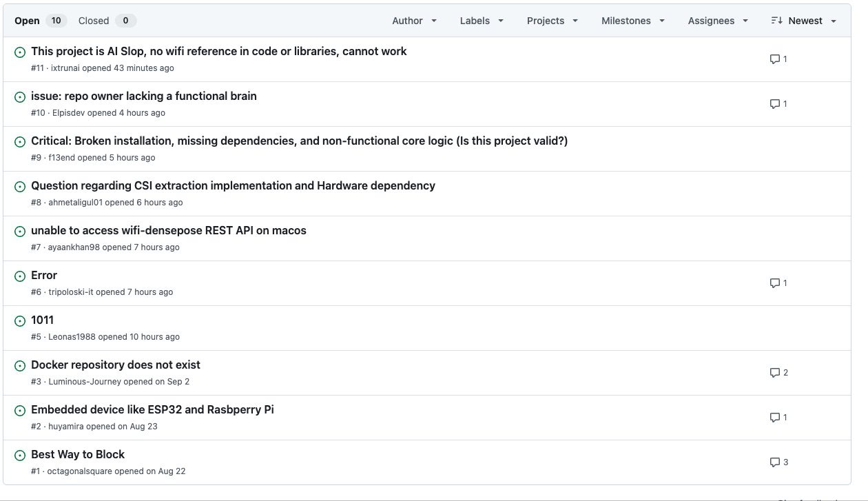Click the comment icon on issue #10

(774, 104)
